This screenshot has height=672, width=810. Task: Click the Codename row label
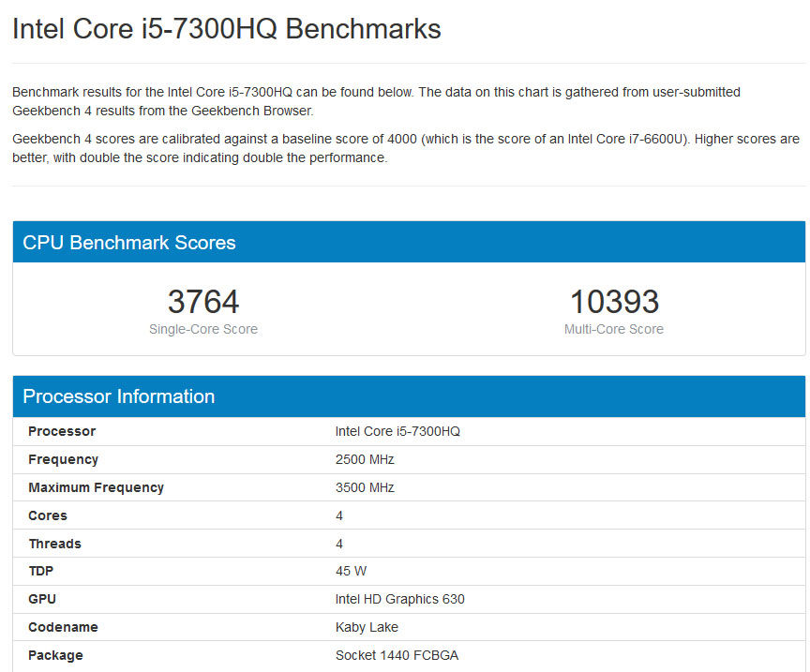(63, 627)
